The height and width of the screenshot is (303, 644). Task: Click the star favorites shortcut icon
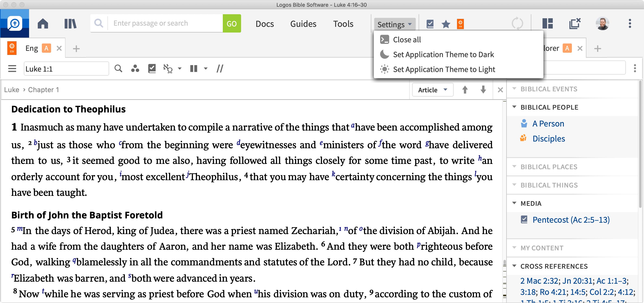[446, 24]
